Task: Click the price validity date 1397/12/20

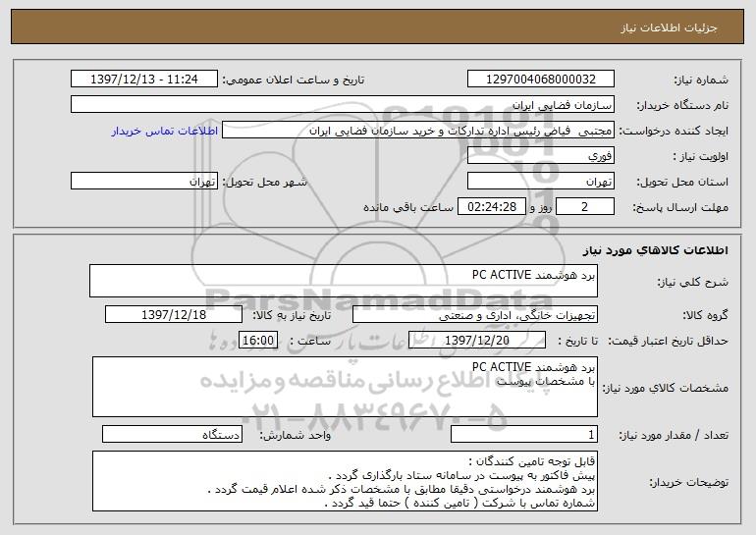Action: click(x=477, y=340)
